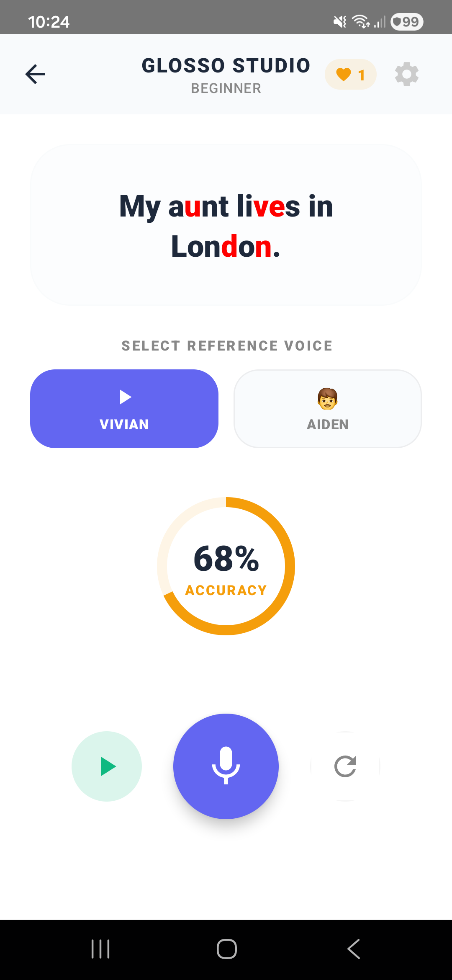Click the 68% accuracy progress ring
The height and width of the screenshot is (980, 452).
tap(226, 566)
